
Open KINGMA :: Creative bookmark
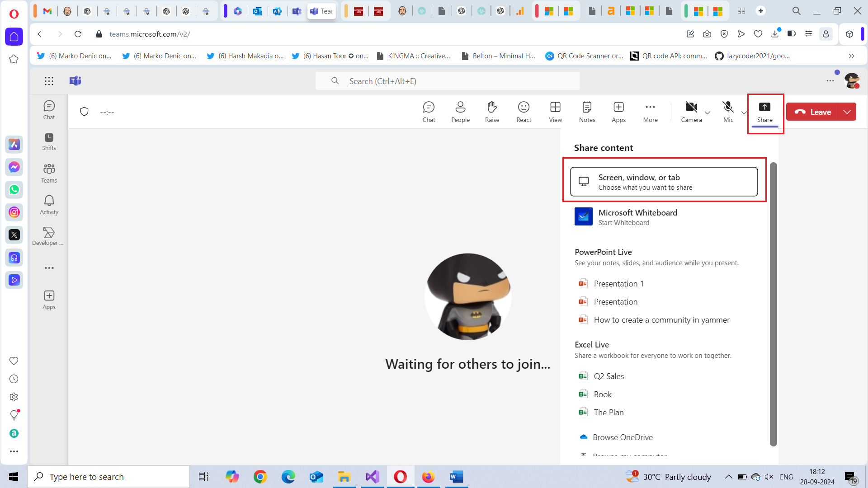coord(413,56)
